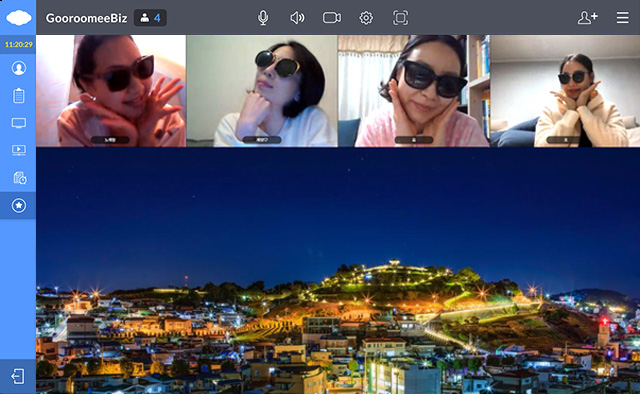Click the GooroomeeBiz title text

pyautogui.click(x=87, y=18)
